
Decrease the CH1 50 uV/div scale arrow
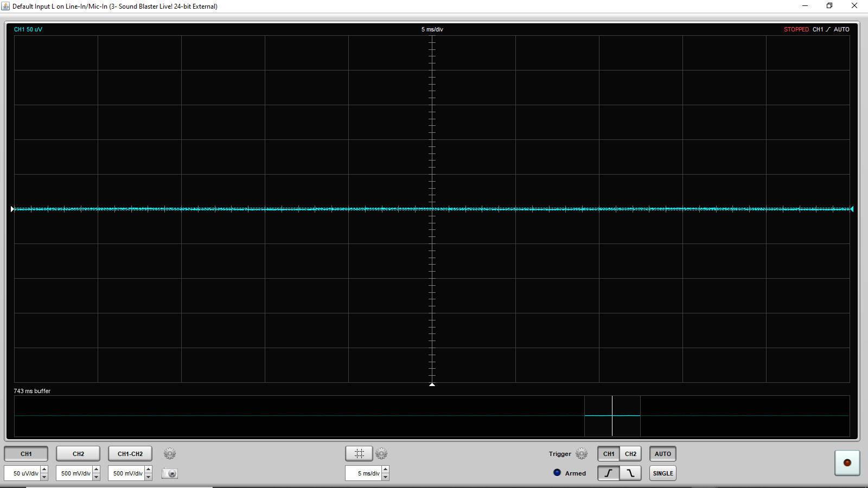click(x=44, y=477)
